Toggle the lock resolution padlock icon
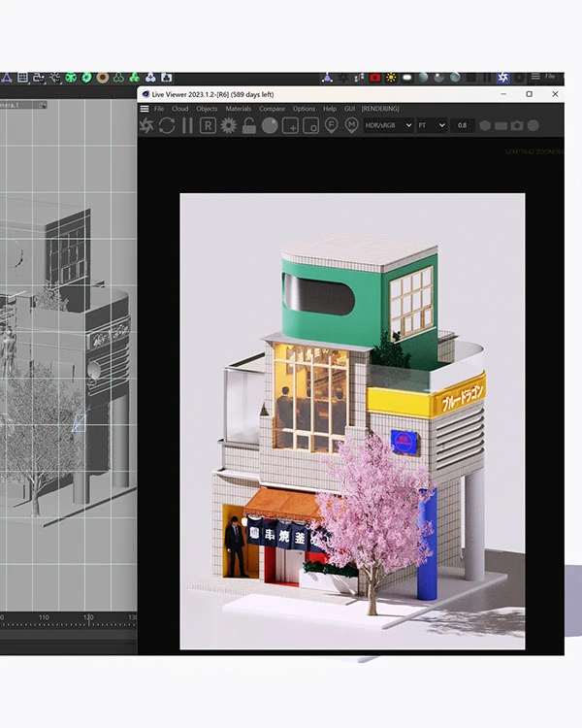 (x=249, y=126)
